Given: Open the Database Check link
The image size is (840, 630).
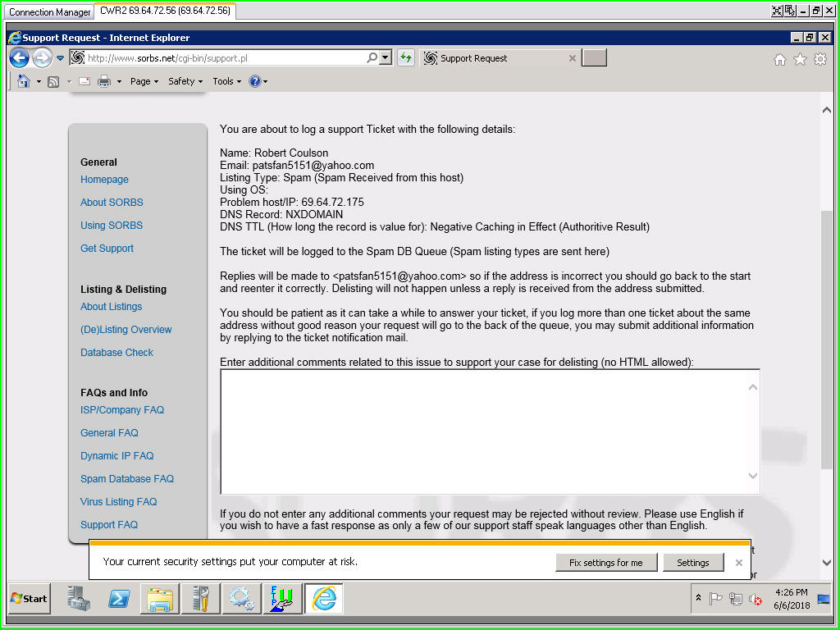Looking at the screenshot, I should tap(116, 353).
